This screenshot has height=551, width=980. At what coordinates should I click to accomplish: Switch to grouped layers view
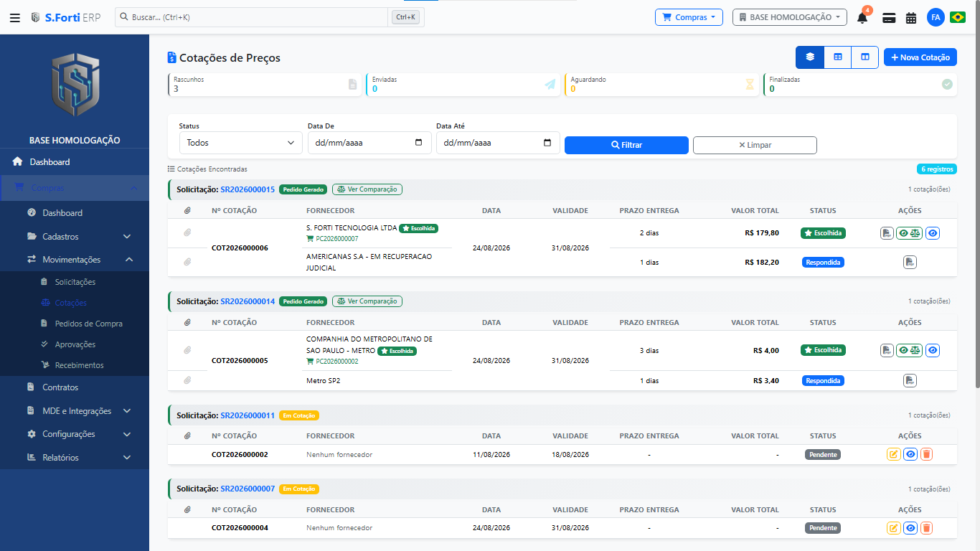(810, 57)
